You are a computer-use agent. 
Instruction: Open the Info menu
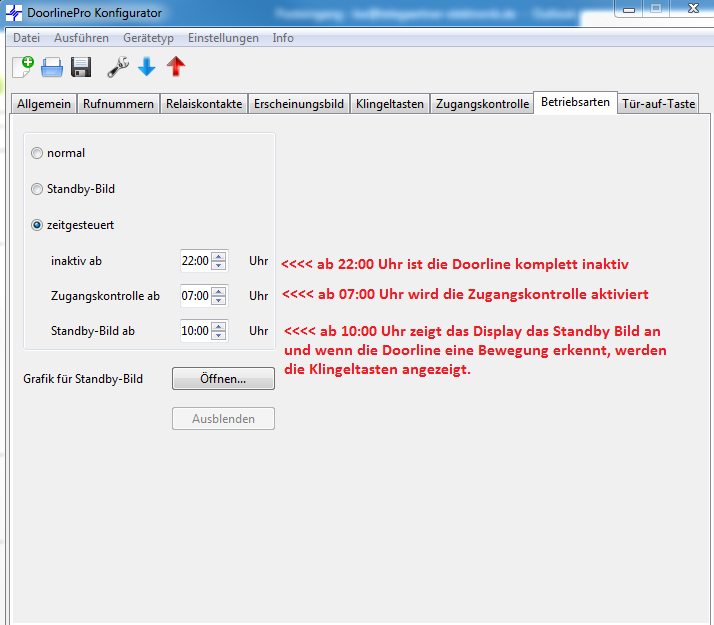283,38
